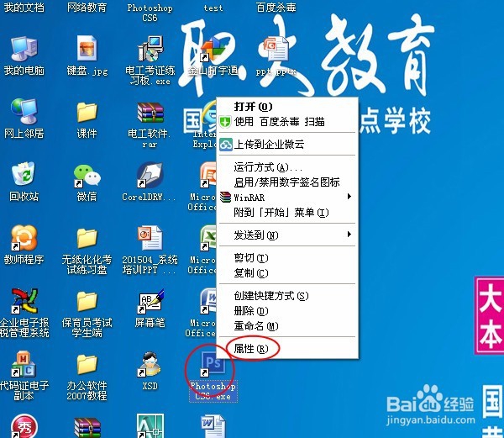The height and width of the screenshot is (438, 504).
Task: Click the test desktop label
Action: click(213, 8)
